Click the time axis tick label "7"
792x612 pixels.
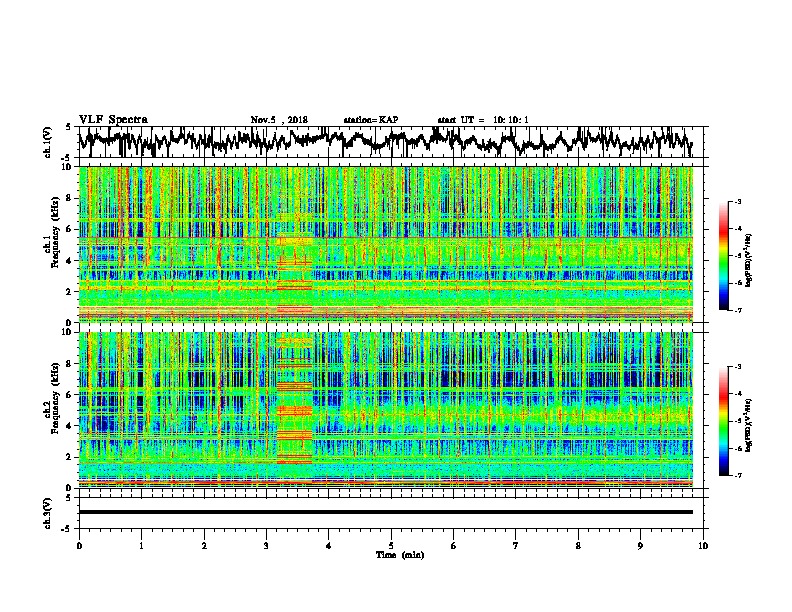point(516,546)
